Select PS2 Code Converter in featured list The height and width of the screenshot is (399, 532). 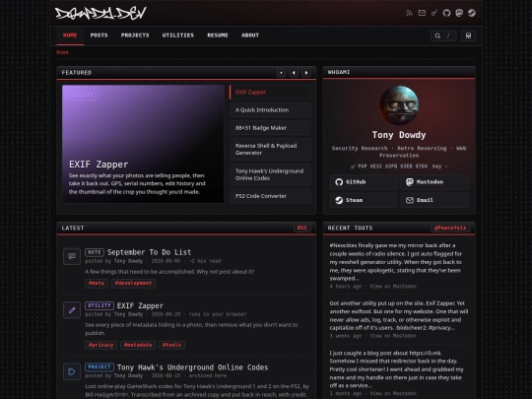(x=270, y=196)
